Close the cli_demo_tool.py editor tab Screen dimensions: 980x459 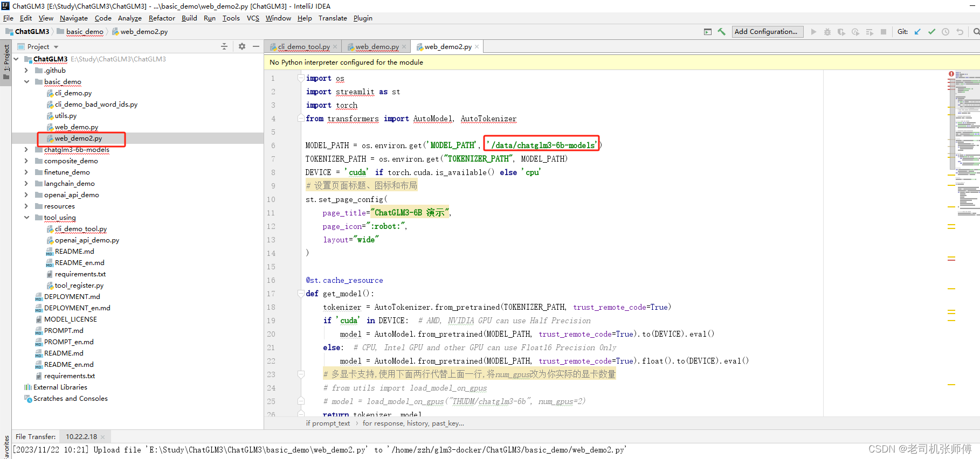point(335,47)
